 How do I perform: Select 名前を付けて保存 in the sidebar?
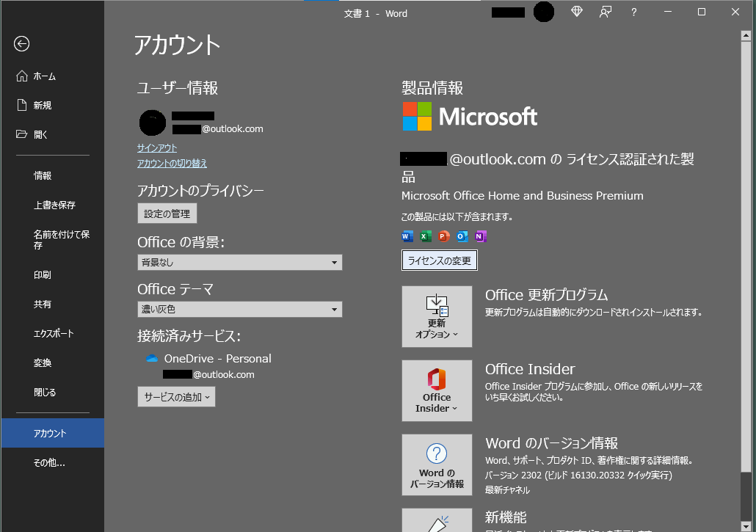pos(52,239)
